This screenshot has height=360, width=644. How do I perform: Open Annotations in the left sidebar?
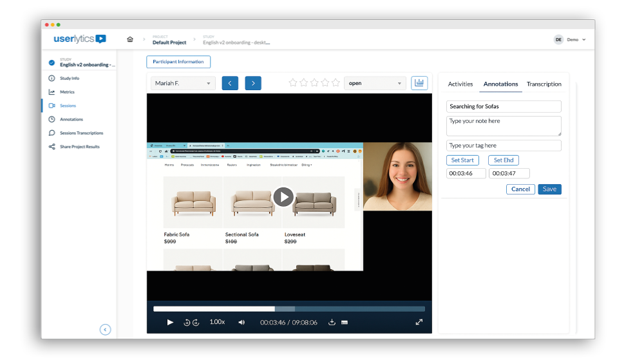pos(71,119)
